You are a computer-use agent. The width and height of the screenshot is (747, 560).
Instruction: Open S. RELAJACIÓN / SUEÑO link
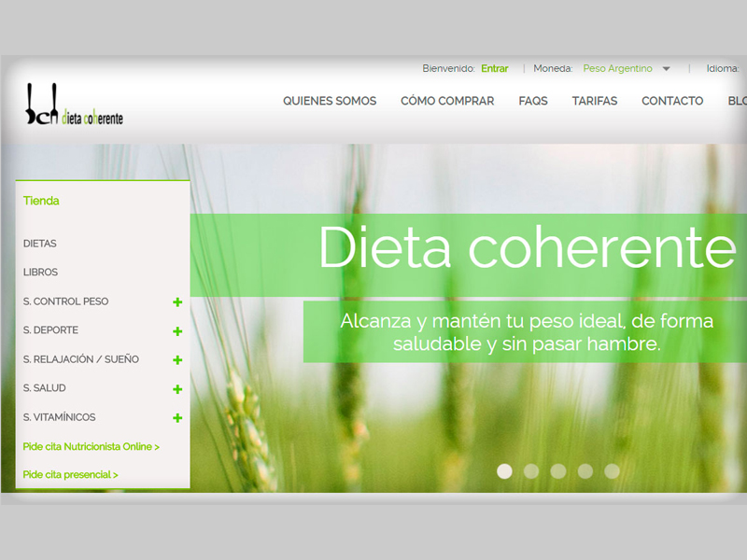(x=81, y=359)
